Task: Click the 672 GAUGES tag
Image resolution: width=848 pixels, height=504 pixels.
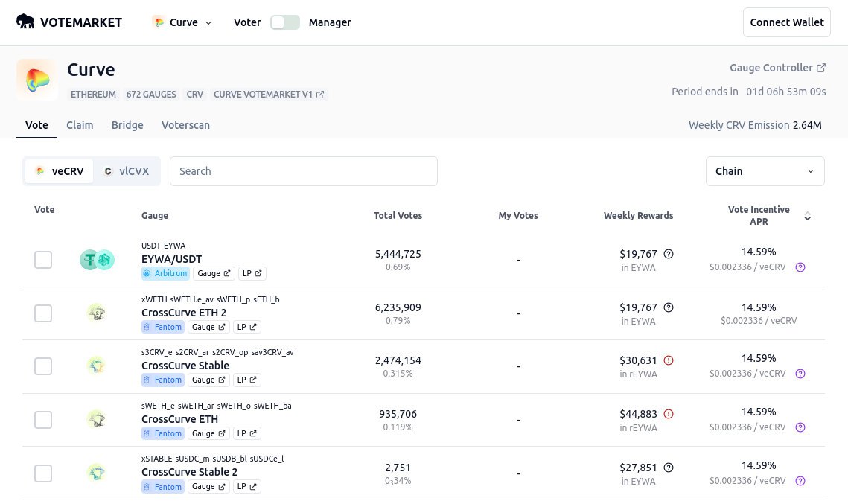Action: [151, 94]
